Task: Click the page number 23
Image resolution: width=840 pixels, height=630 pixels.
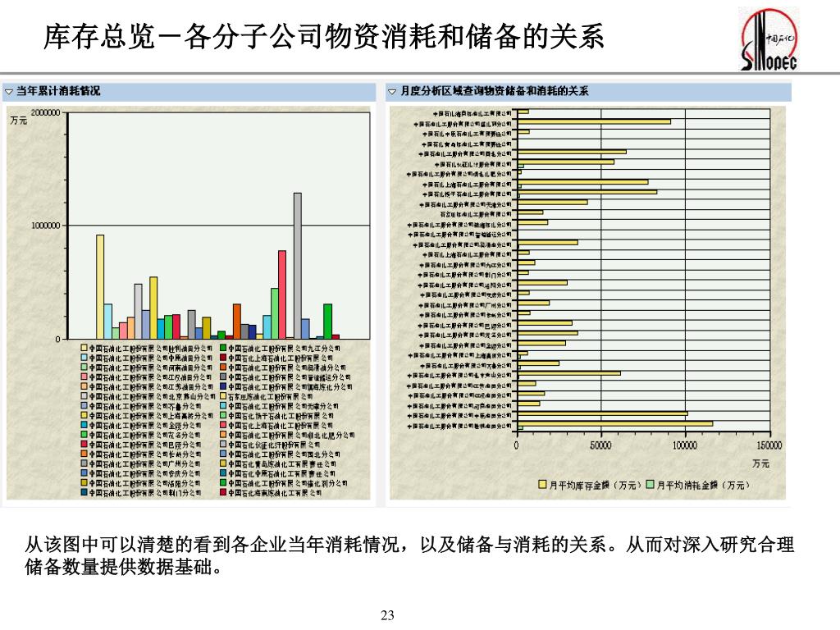Action: pyautogui.click(x=387, y=615)
